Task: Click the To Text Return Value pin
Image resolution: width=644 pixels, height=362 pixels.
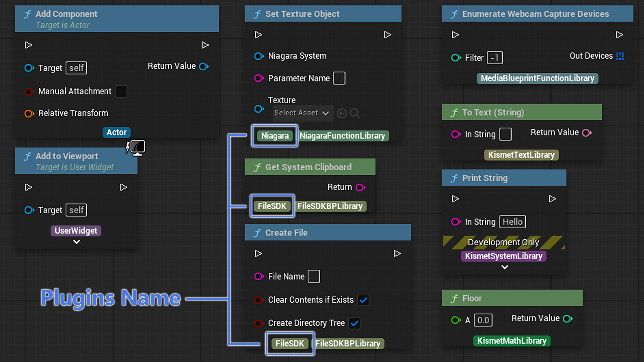Action: [587, 133]
